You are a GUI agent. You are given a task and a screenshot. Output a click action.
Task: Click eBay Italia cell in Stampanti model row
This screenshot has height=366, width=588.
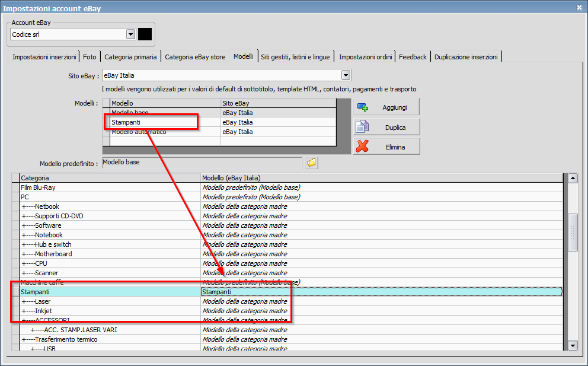pos(278,122)
